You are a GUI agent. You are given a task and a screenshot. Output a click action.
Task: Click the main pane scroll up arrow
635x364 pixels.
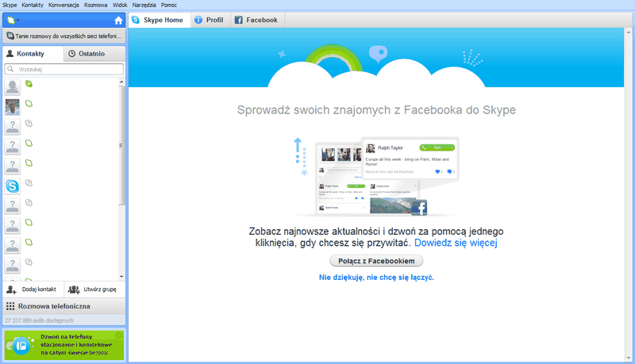pos(629,33)
